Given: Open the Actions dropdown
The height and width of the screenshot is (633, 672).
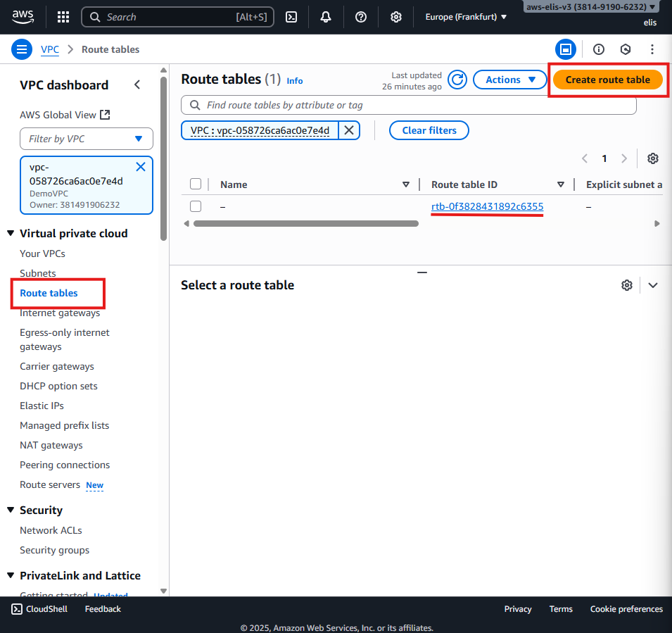Looking at the screenshot, I should pyautogui.click(x=509, y=80).
